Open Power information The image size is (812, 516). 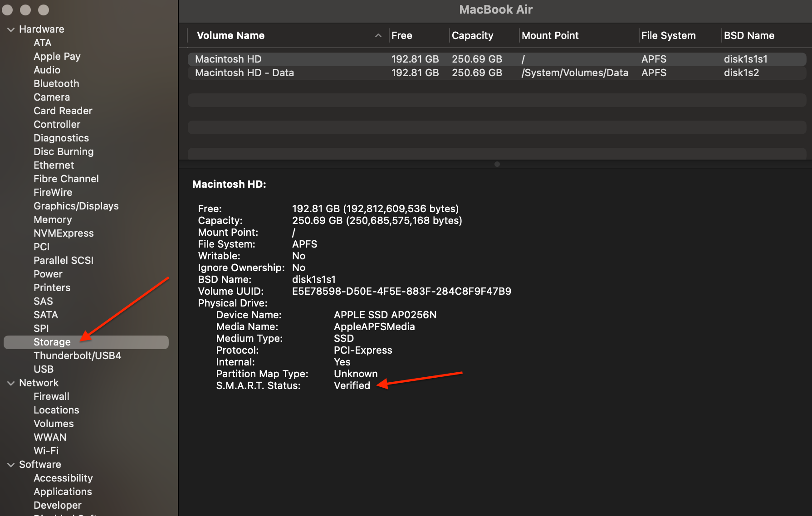pyautogui.click(x=48, y=274)
